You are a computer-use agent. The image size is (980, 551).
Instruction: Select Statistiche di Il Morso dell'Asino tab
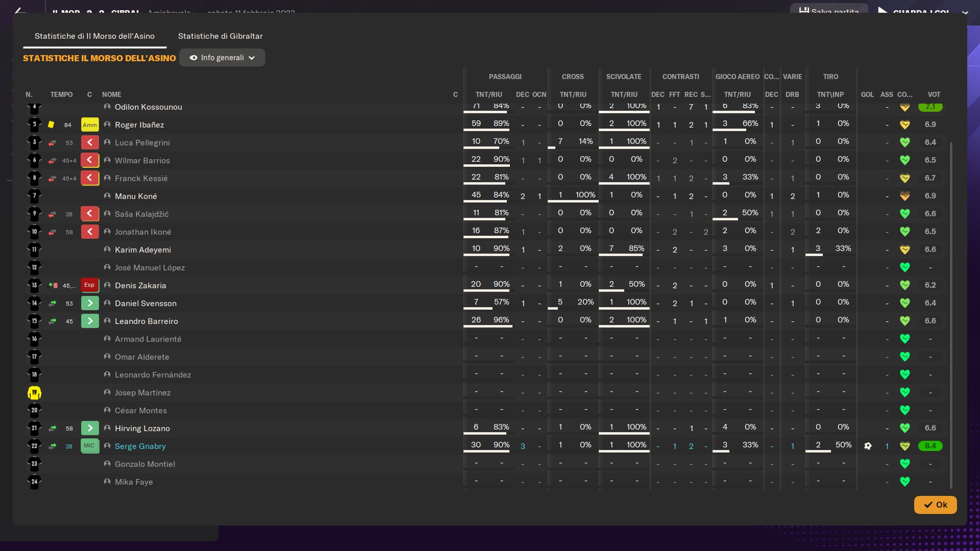click(94, 36)
